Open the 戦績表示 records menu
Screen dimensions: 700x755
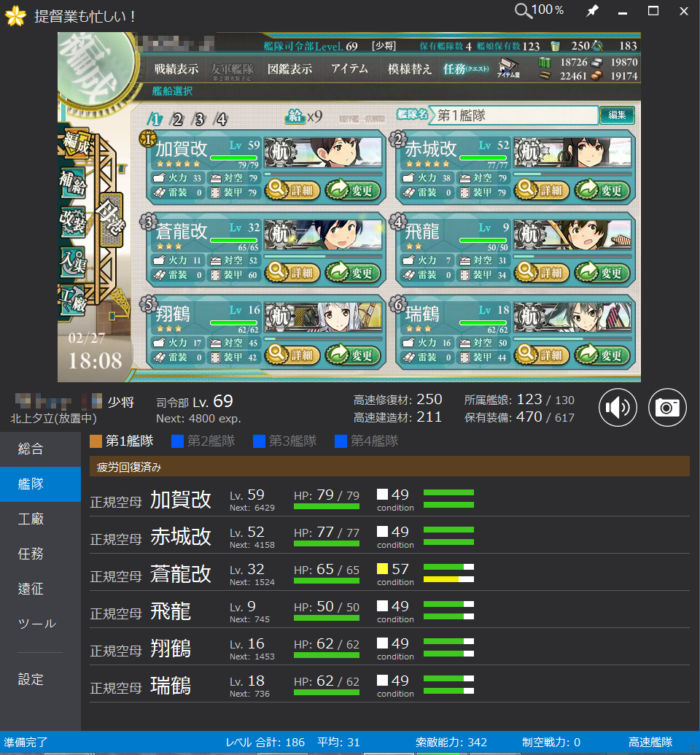pyautogui.click(x=176, y=69)
